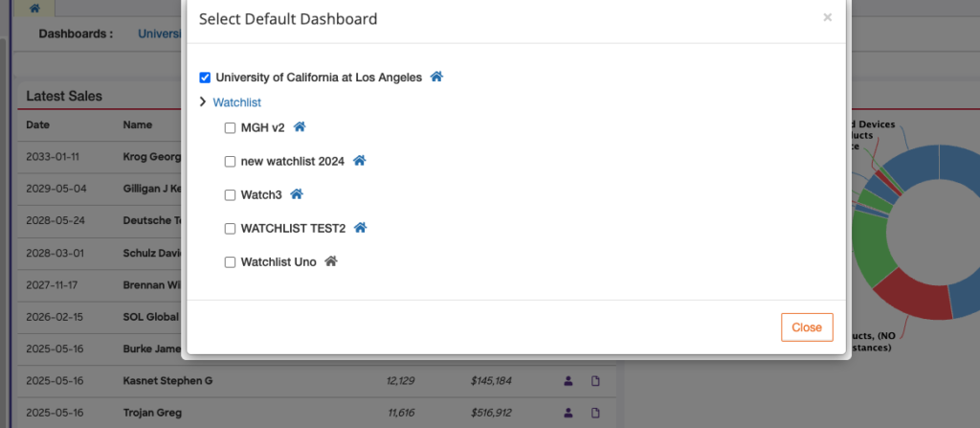This screenshot has height=428, width=980.
Task: Click the 2027-11-17 date cell
Action: (52, 284)
